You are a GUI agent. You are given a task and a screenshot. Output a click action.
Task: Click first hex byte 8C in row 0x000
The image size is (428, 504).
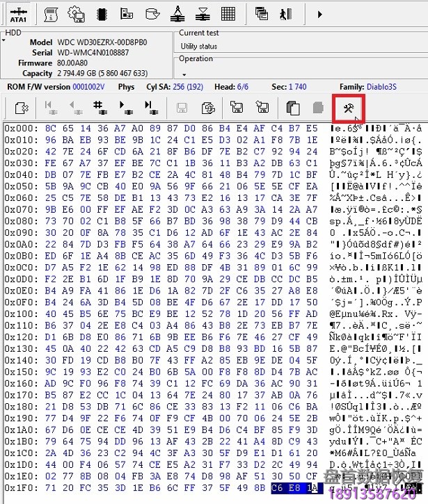pyautogui.click(x=51, y=129)
